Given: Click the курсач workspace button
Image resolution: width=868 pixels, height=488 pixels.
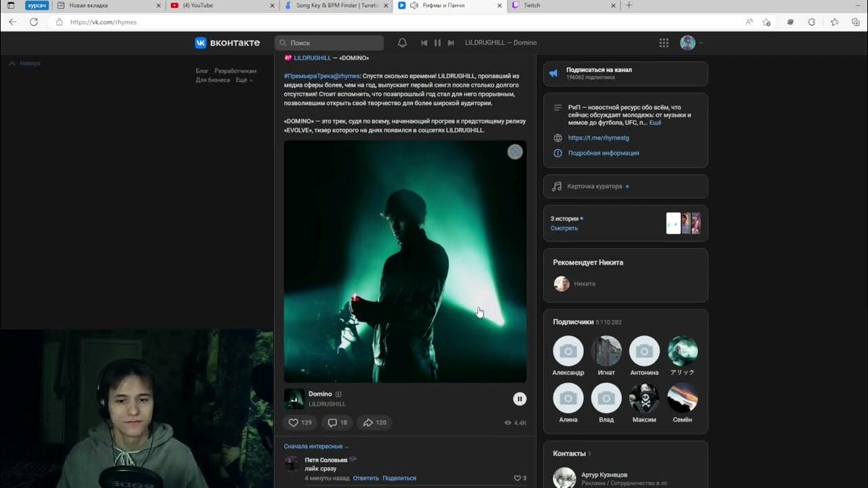Looking at the screenshot, I should 37,5.
